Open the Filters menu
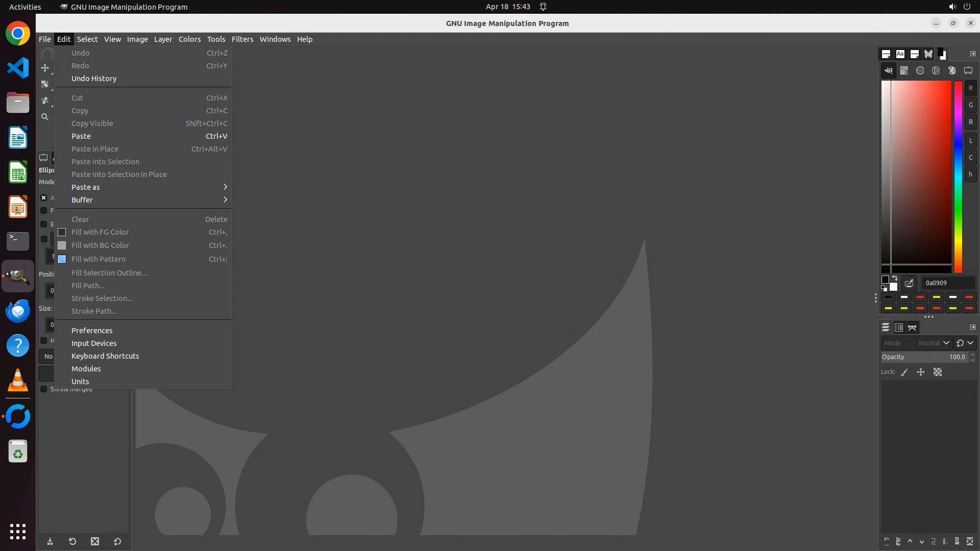980x551 pixels. point(242,39)
